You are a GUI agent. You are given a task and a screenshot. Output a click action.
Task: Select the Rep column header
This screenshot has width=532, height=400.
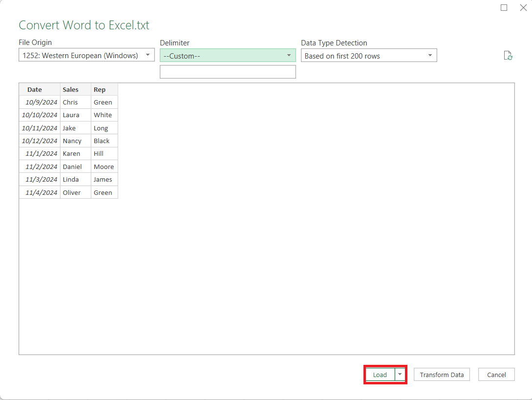coord(105,89)
